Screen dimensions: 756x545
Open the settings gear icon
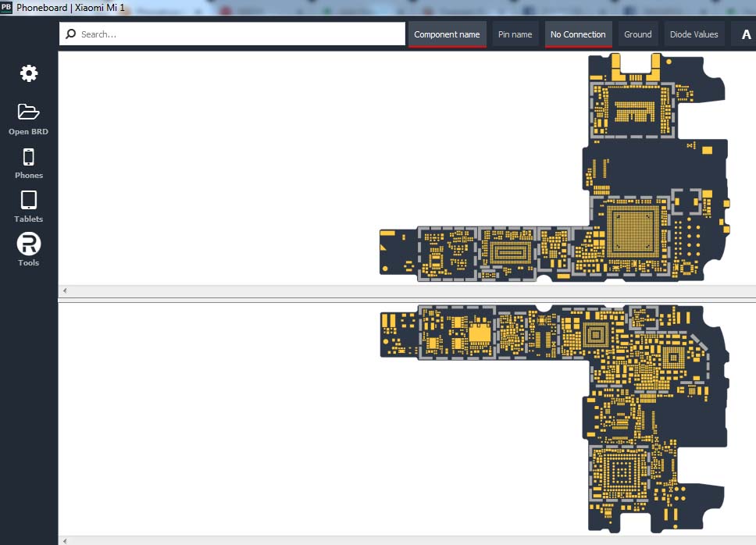click(28, 73)
